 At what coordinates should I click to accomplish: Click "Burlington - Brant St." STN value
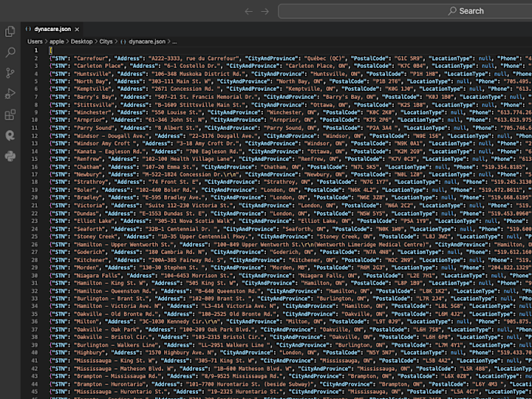(112, 299)
